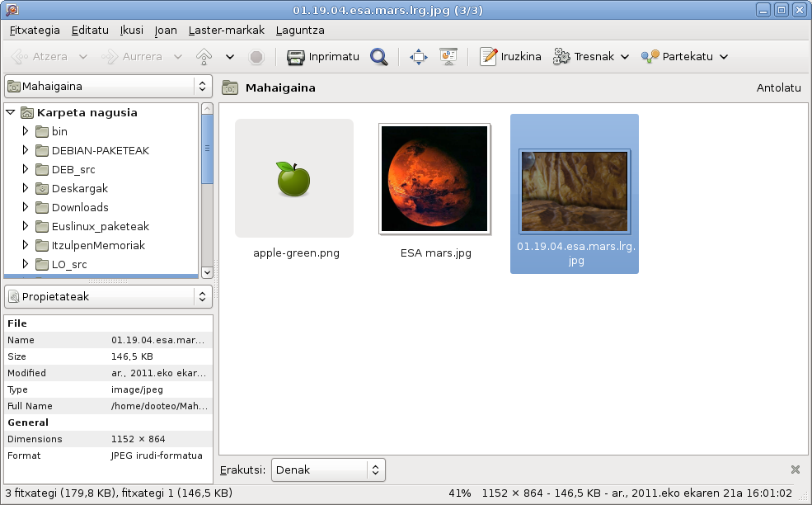Open the Tresnak tools dropdown
Image resolution: width=812 pixels, height=505 pixels.
(591, 57)
